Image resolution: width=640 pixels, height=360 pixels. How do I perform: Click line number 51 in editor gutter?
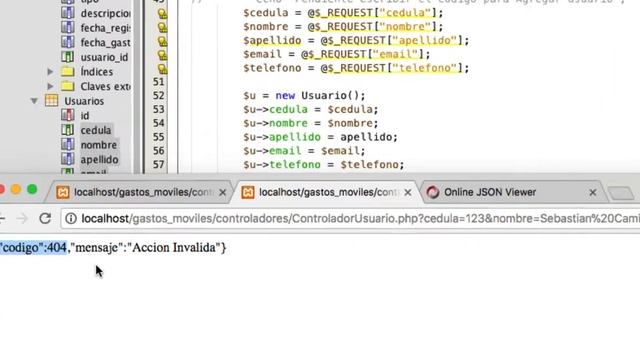pyautogui.click(x=158, y=82)
